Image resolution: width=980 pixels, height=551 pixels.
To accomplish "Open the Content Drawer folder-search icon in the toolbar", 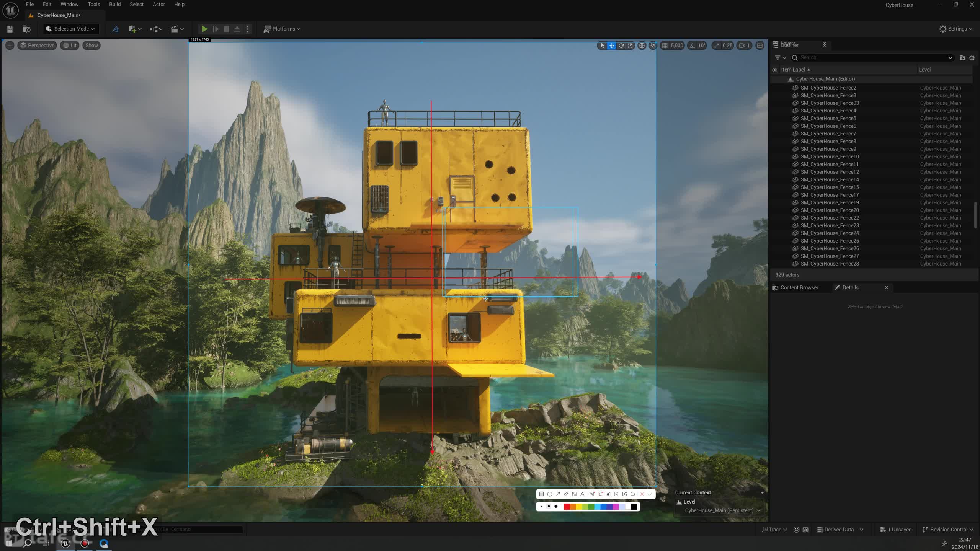I will tap(26, 29).
